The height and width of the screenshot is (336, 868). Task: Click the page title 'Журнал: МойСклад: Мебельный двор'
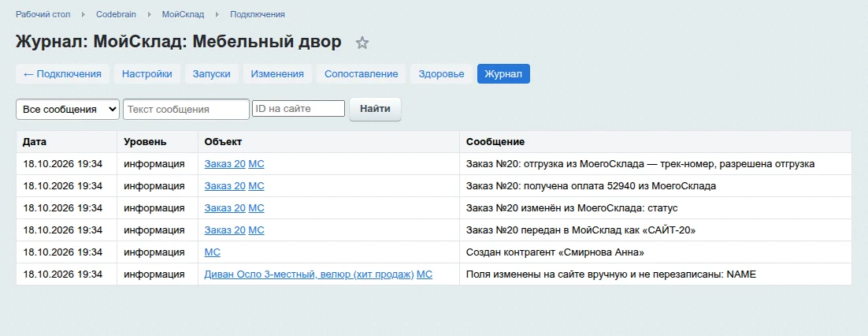(179, 42)
